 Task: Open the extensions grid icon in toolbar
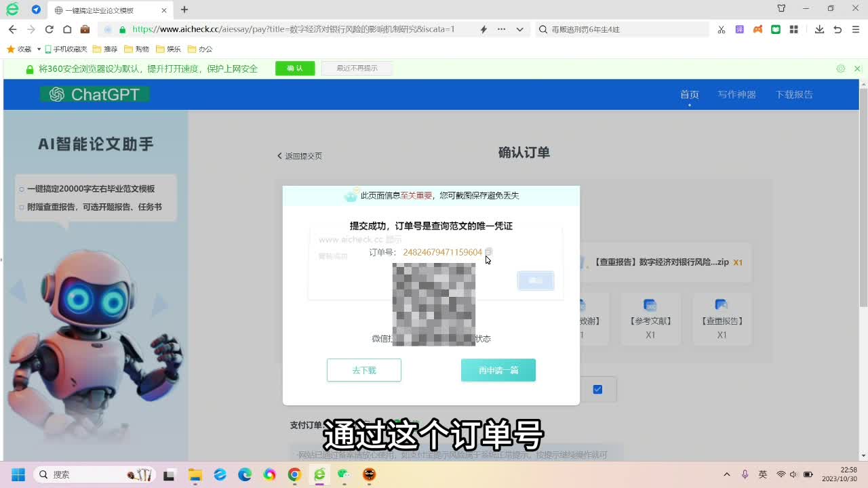(793, 29)
